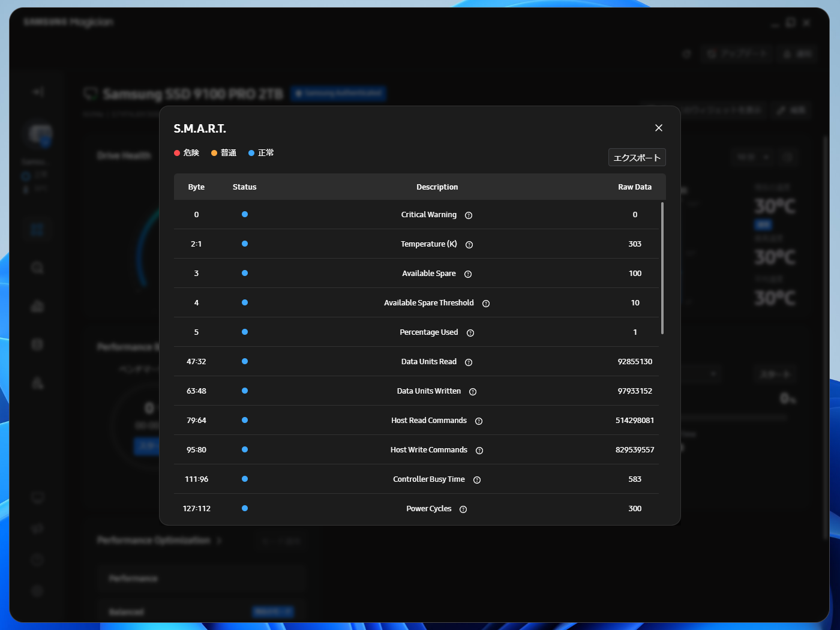Click the エクスポート export button
Screen dimensions: 840x630
click(637, 157)
